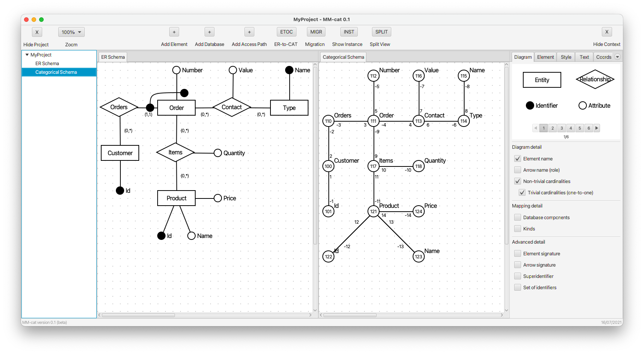Image resolution: width=644 pixels, height=354 pixels.
Task: Click the MIGR migration button
Action: [x=316, y=32]
